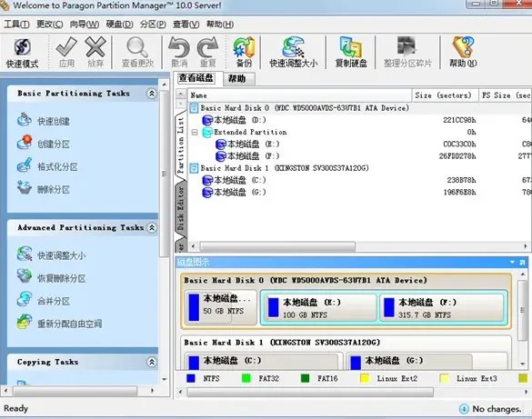Choose 快速调整大小 in Advanced Partitioning Tasks
Screen dimensions: 532x419
(51, 254)
